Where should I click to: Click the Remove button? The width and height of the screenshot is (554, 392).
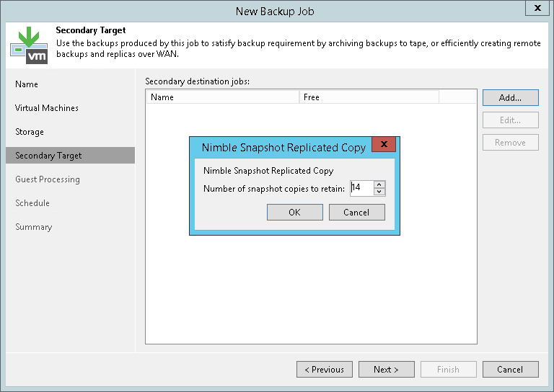[x=511, y=143]
